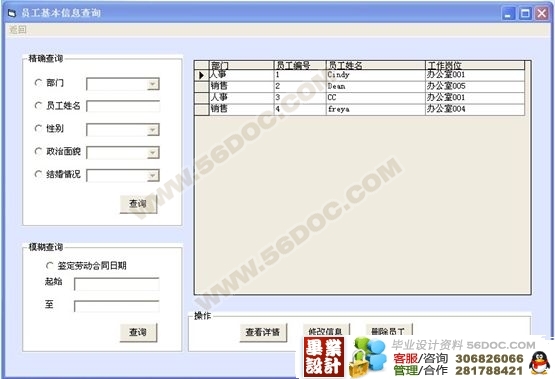Image resolution: width=555 pixels, height=379 pixels.
Task: Click employee number 2 cell
Action: click(300, 87)
